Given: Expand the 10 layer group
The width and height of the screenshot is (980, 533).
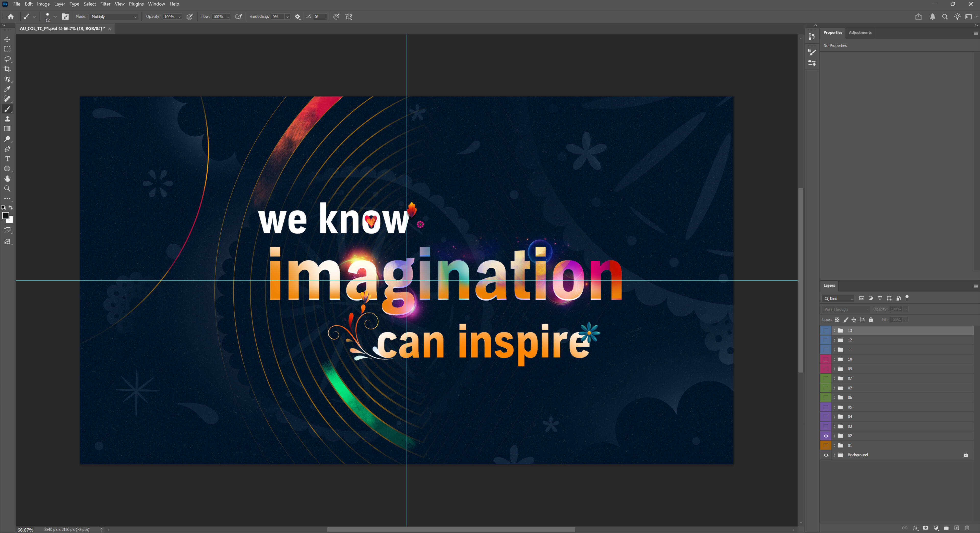Looking at the screenshot, I should (835, 359).
